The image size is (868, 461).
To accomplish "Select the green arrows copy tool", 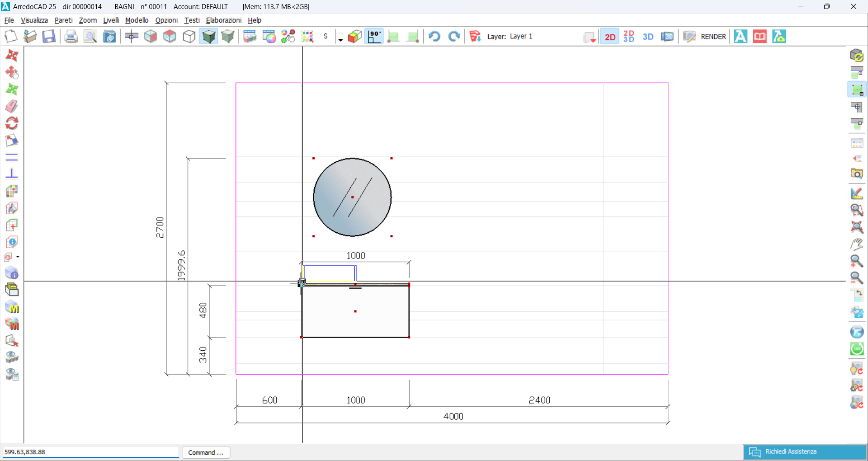I will 12,89.
